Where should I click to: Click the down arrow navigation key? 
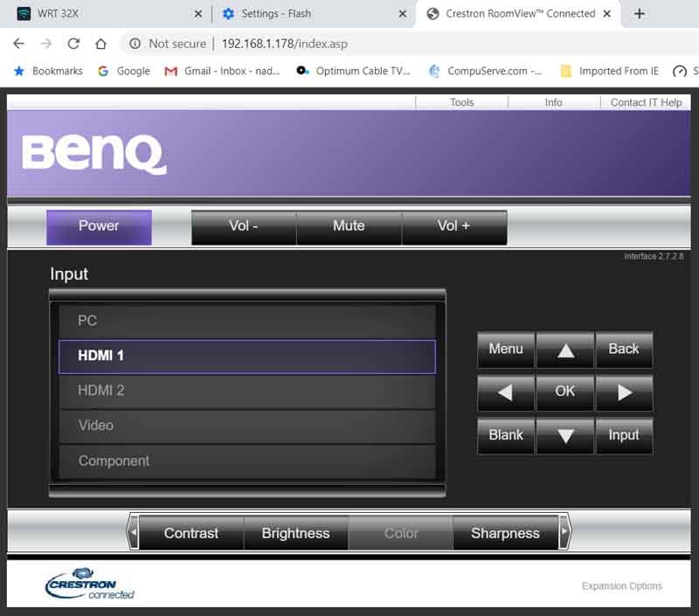click(564, 435)
